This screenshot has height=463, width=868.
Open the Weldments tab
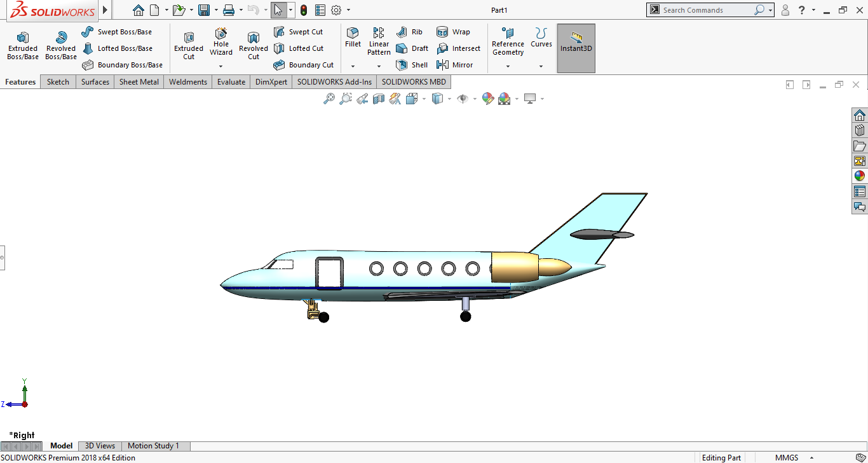pos(188,82)
